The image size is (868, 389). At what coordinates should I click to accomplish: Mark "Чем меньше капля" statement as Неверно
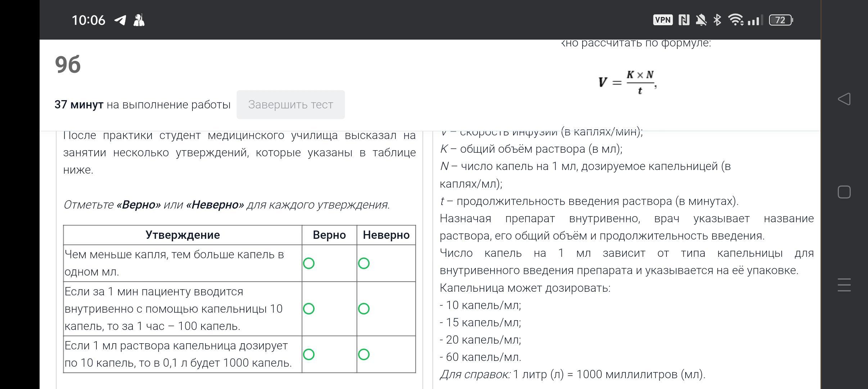click(x=364, y=263)
